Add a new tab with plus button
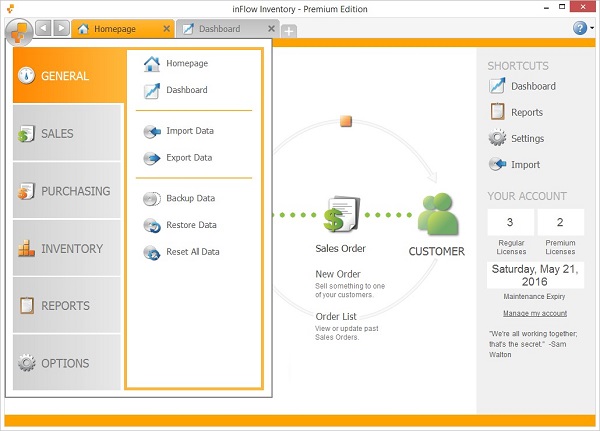Viewport: 600px width, 431px height. click(289, 31)
